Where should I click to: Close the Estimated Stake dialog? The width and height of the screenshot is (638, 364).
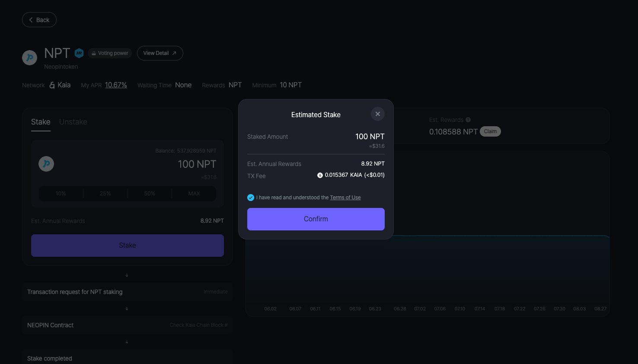[x=377, y=114]
